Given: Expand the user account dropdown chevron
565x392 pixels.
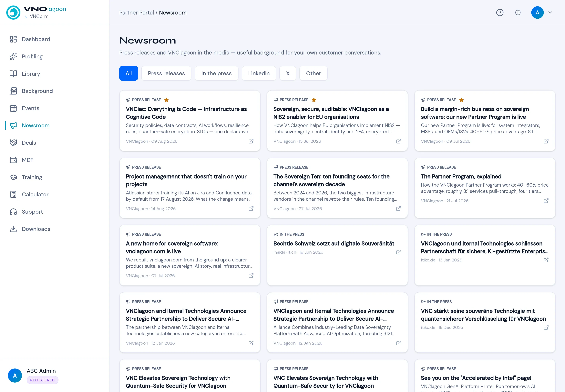Looking at the screenshot, I should 550,13.
